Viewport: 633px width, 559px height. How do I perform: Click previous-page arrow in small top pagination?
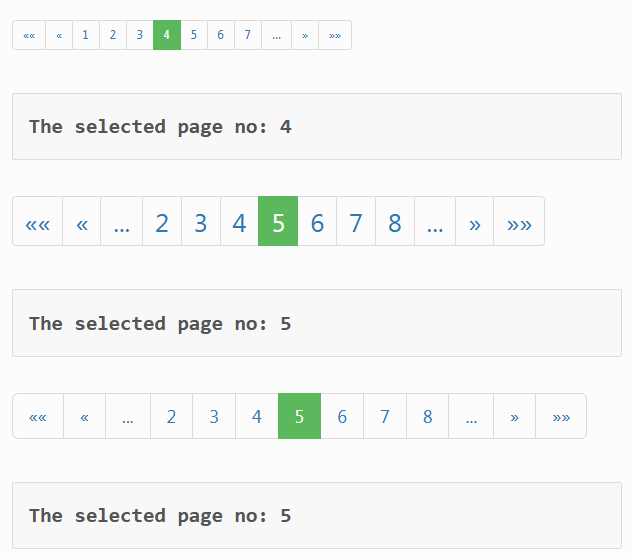click(59, 35)
